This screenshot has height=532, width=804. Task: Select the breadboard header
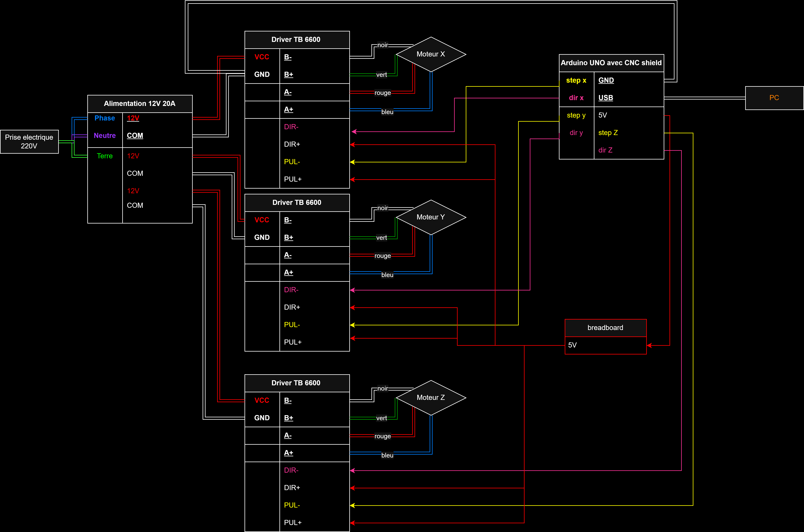pyautogui.click(x=605, y=328)
